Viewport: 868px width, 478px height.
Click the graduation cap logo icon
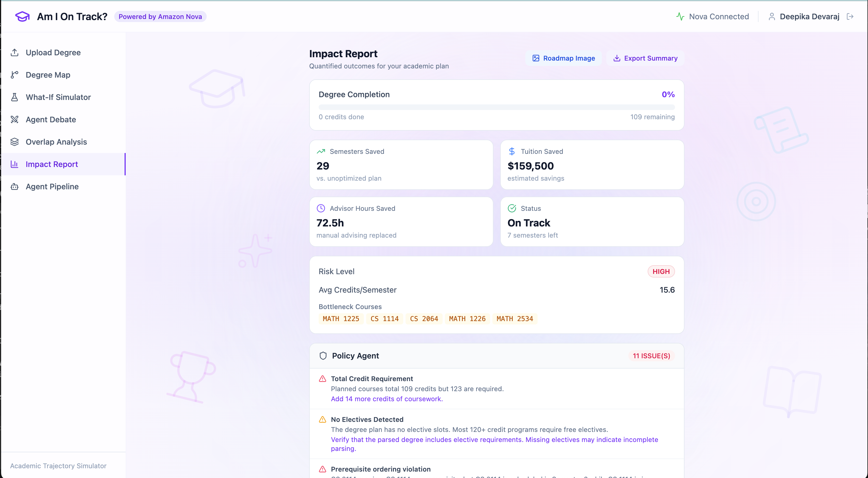click(22, 16)
